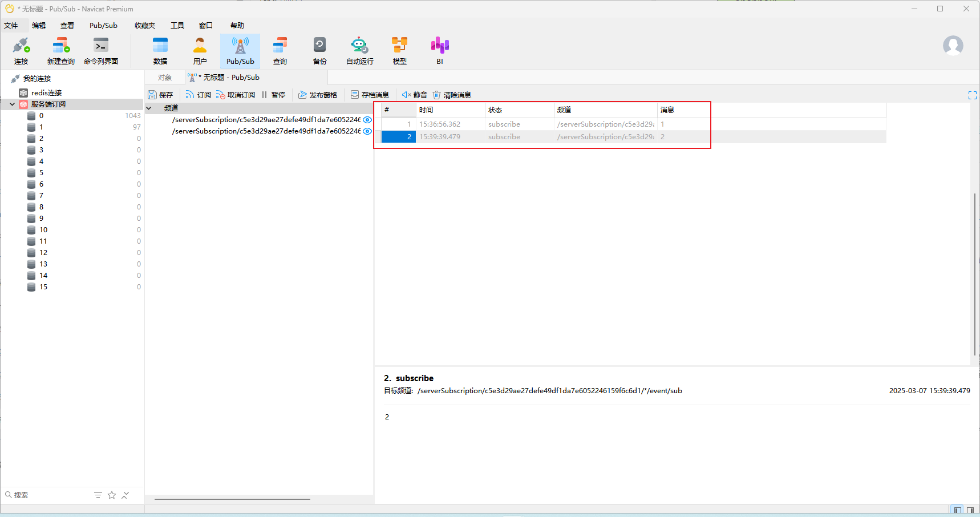Open the 模型 model icon
The width and height of the screenshot is (980, 517).
tap(400, 51)
